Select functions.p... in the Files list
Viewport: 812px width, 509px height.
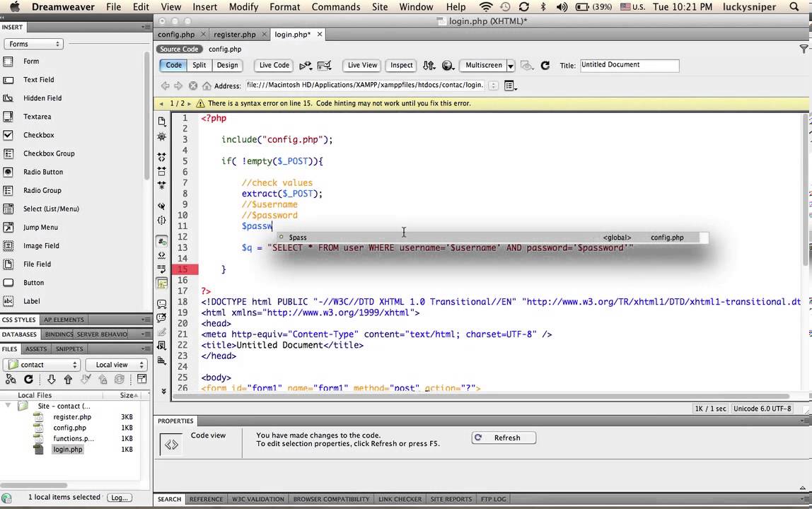74,438
